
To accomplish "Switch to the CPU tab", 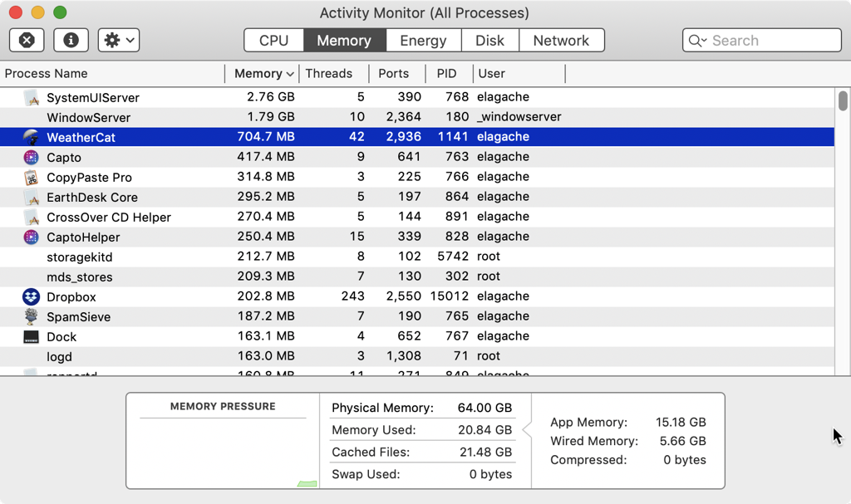I will pos(273,40).
